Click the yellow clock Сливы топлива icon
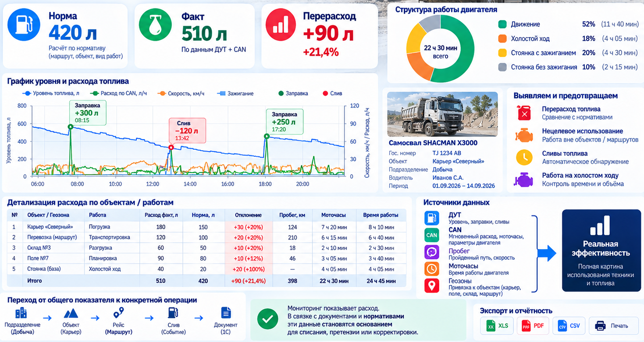Screen dimensions: 644x342 point(524,157)
